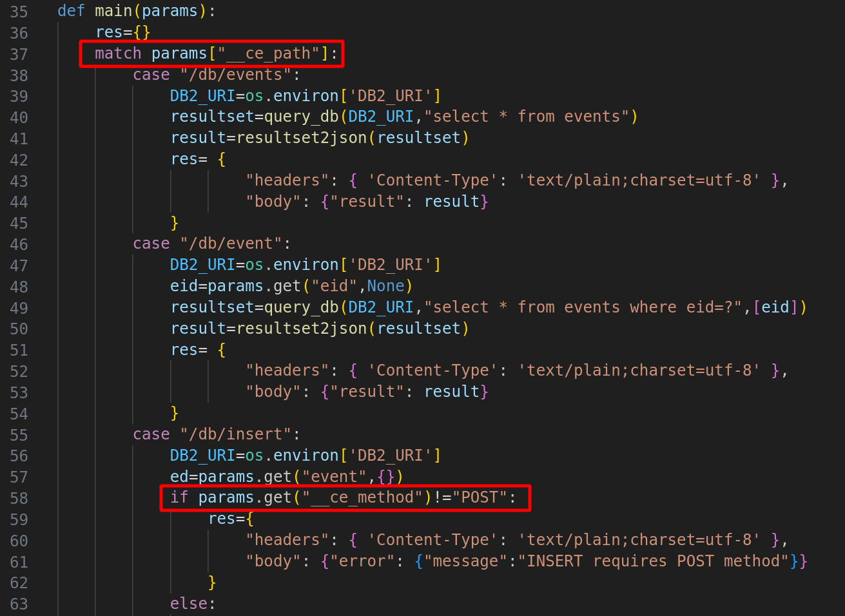Click the "result" key on line 53

367,392
